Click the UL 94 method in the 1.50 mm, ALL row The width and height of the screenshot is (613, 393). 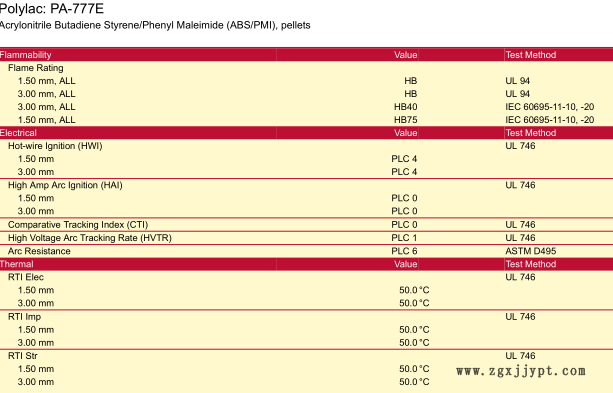(518, 81)
